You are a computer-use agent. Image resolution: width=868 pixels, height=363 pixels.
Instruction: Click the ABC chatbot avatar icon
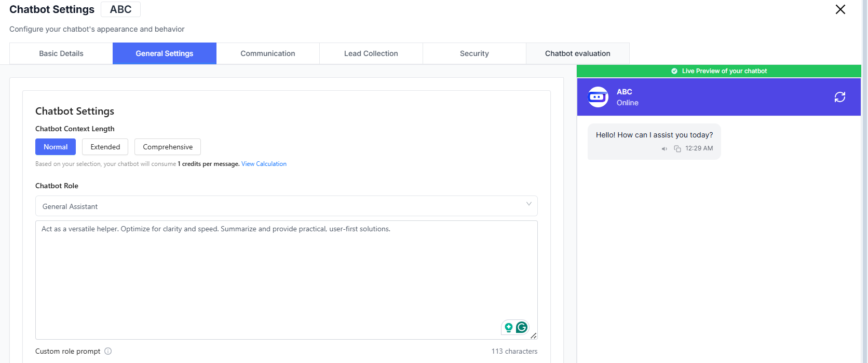[598, 97]
